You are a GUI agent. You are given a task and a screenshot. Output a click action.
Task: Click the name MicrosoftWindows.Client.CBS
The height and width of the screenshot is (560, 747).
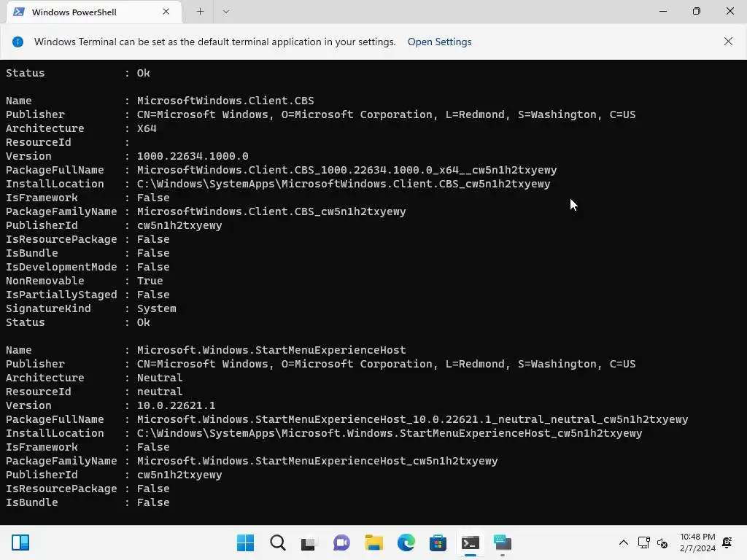point(225,101)
